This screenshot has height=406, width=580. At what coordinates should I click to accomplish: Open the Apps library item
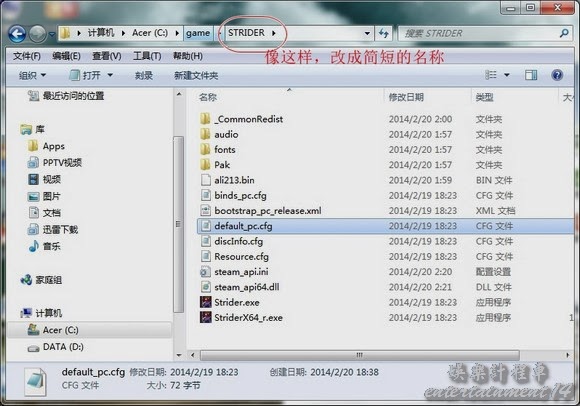46,146
